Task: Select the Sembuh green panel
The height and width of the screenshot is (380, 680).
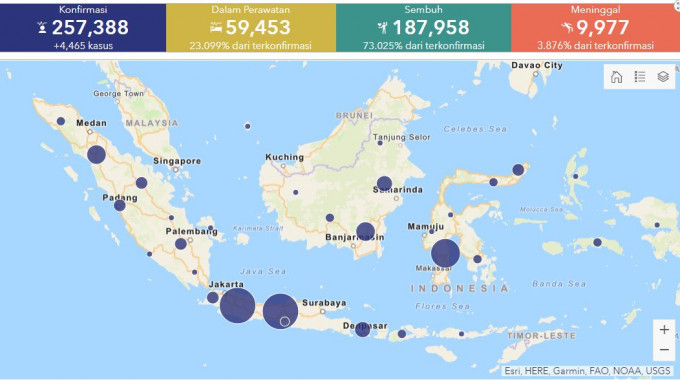Action: [423, 28]
